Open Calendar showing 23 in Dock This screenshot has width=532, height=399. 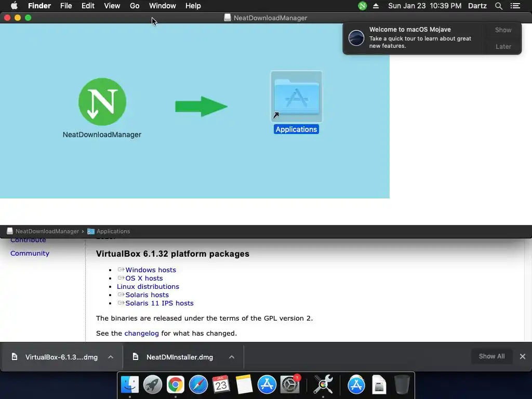pyautogui.click(x=221, y=384)
